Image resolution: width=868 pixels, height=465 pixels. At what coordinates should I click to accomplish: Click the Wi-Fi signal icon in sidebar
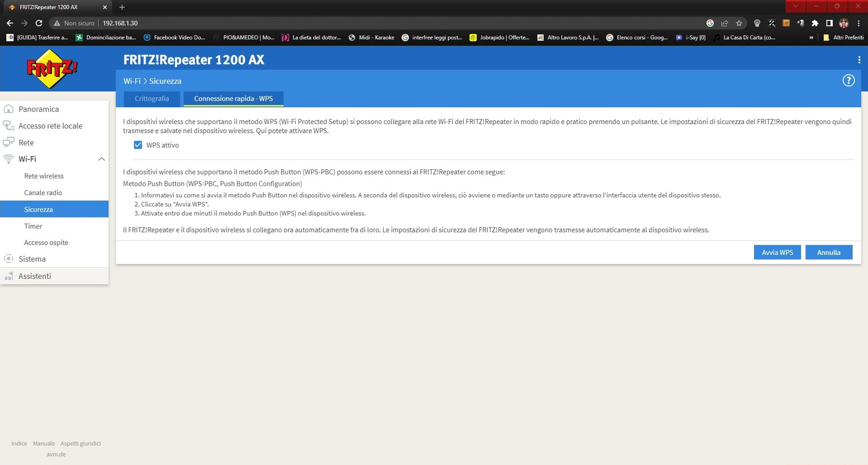point(9,159)
